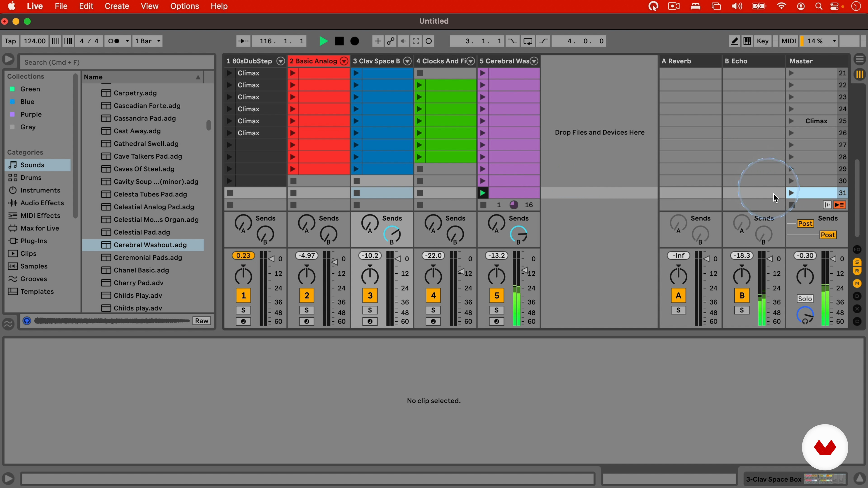Screen dimensions: 868x488
Task: Toggle MIDI Map Mode button
Action: pyautogui.click(x=789, y=41)
